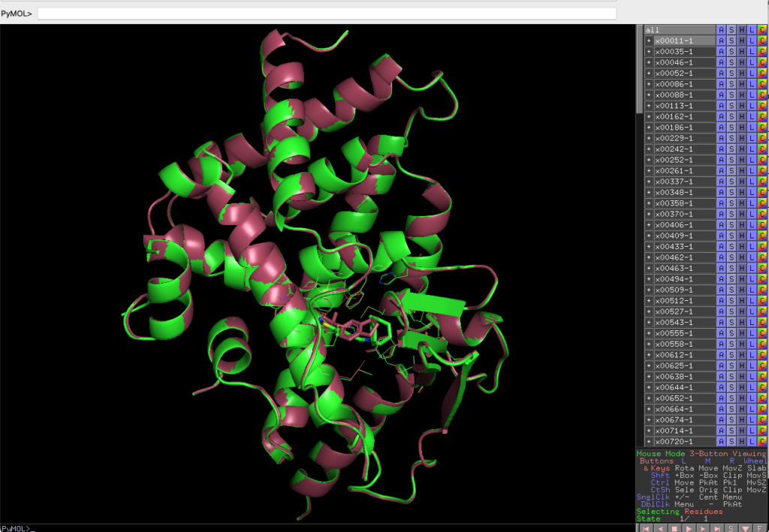Click the play button in movie controls
The height and width of the screenshot is (532, 769).
(689, 528)
